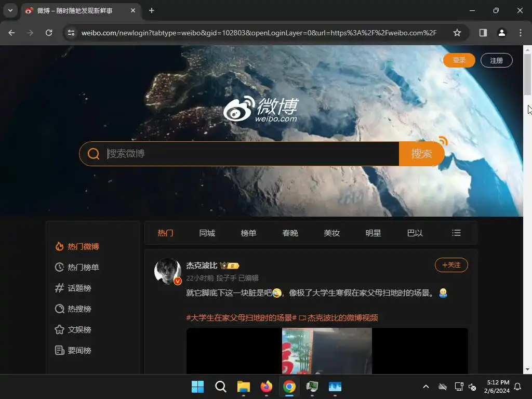Image resolution: width=532 pixels, height=399 pixels.
Task: Open 杰克波比's avatar profile picture
Action: (168, 271)
